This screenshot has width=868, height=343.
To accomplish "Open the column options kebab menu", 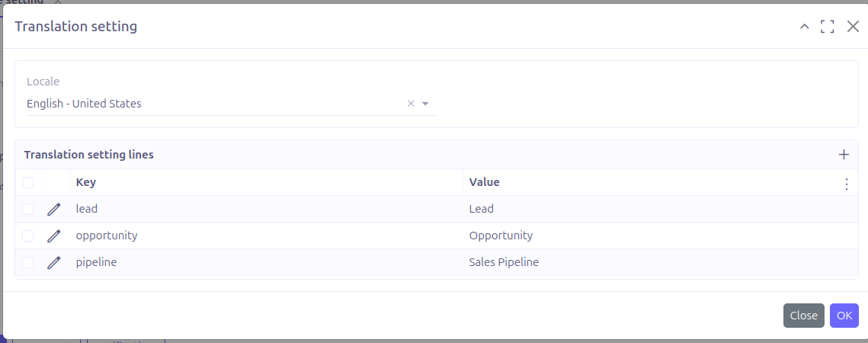I will 847,184.
